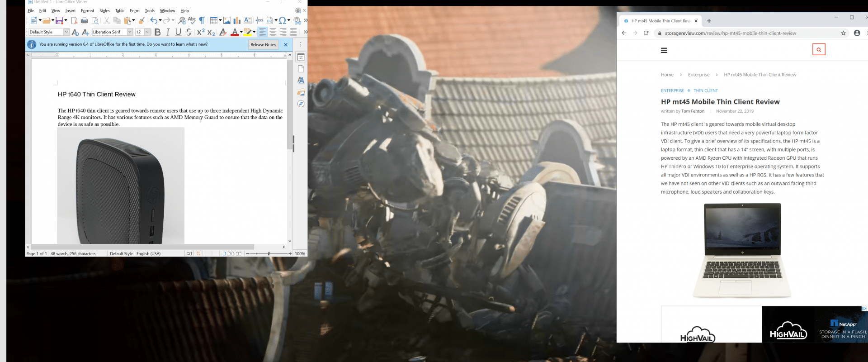Open the Styles menu in Writer

(104, 11)
